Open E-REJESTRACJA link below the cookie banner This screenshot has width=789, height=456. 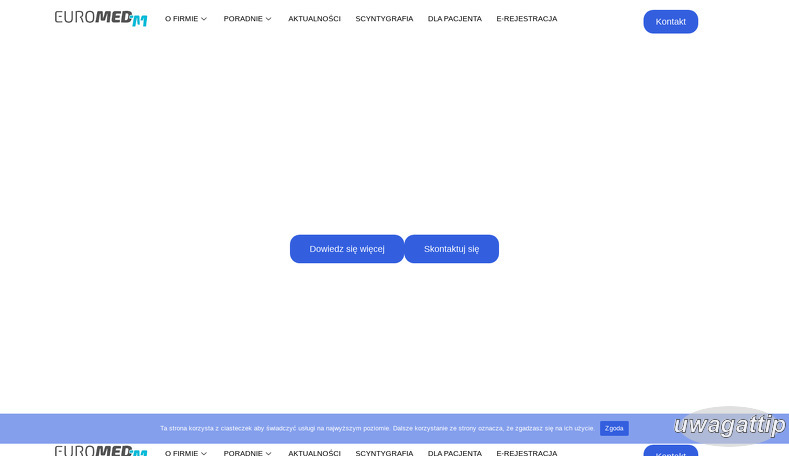[x=526, y=453]
